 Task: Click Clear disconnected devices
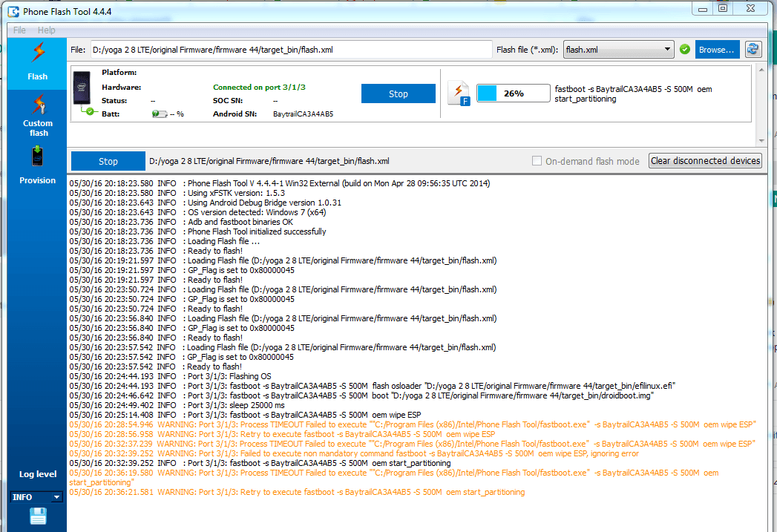point(705,161)
